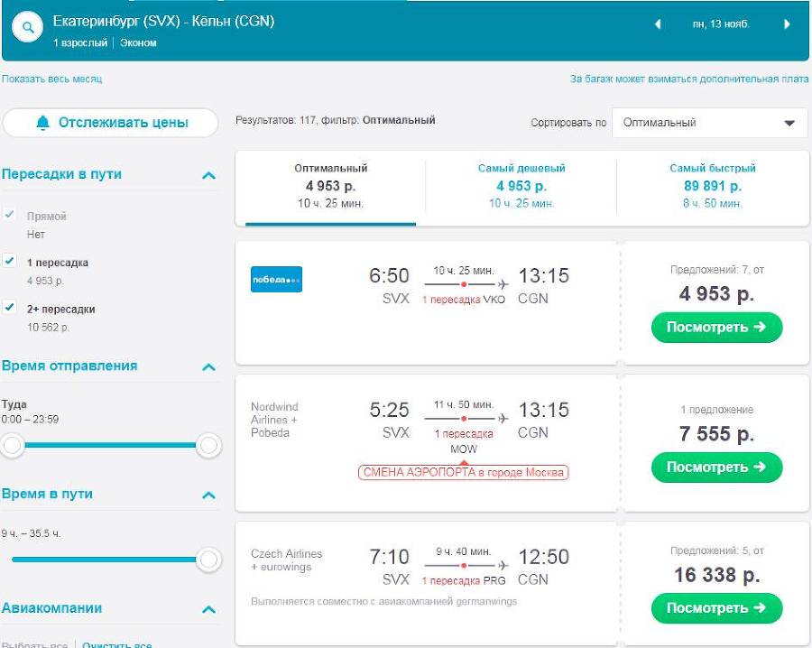Click the plane icon on Nordwind flight route
The image size is (812, 648).
[x=502, y=419]
